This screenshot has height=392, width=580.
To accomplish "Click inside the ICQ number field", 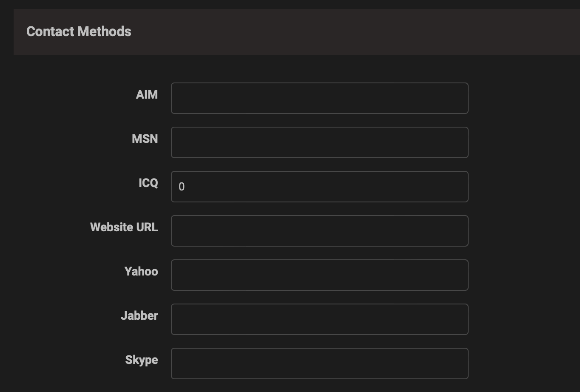I will pyautogui.click(x=319, y=187).
